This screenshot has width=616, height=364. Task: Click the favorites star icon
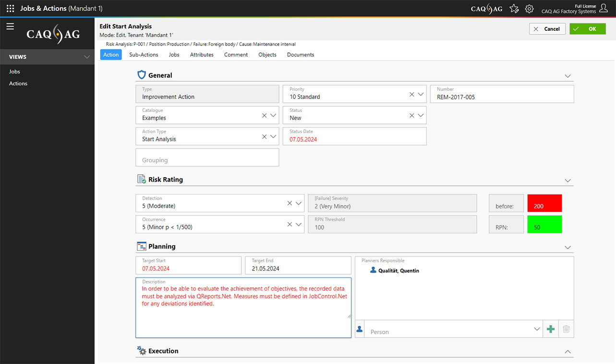click(514, 9)
